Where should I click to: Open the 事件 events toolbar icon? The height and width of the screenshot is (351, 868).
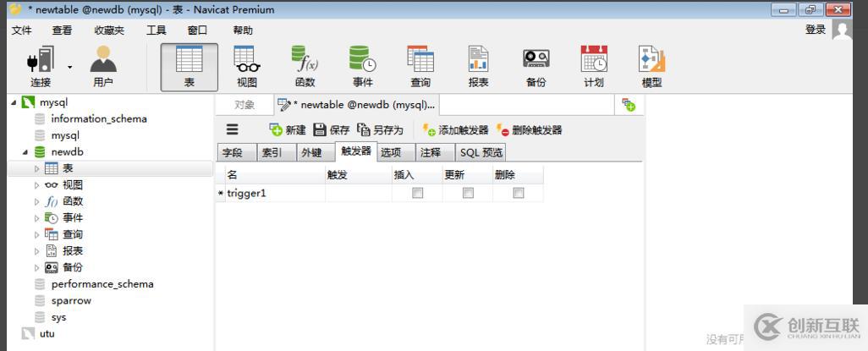pos(363,67)
